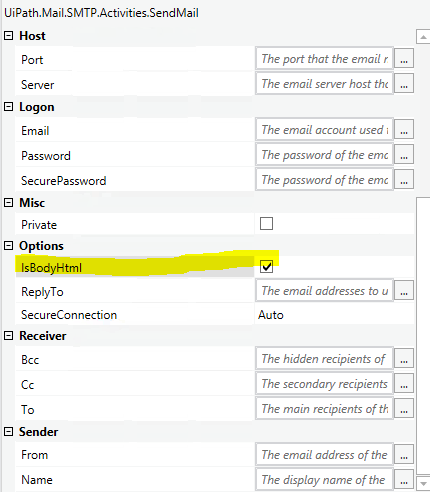
Task: Enable the Private checkbox
Action: 266,224
